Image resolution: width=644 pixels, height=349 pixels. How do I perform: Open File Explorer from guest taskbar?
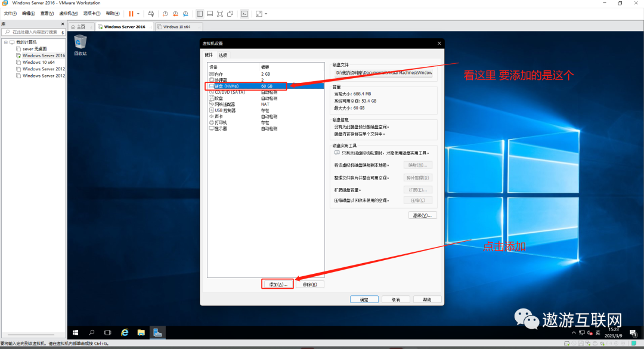[x=141, y=332]
